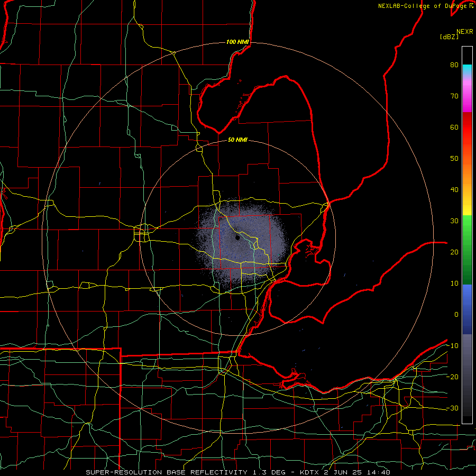Pick the cyan top segment of color scale

467,70
